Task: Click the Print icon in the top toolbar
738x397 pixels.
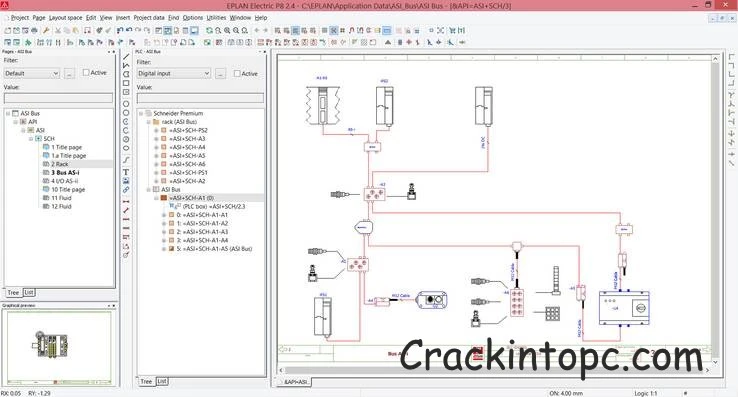Action: tap(34, 31)
